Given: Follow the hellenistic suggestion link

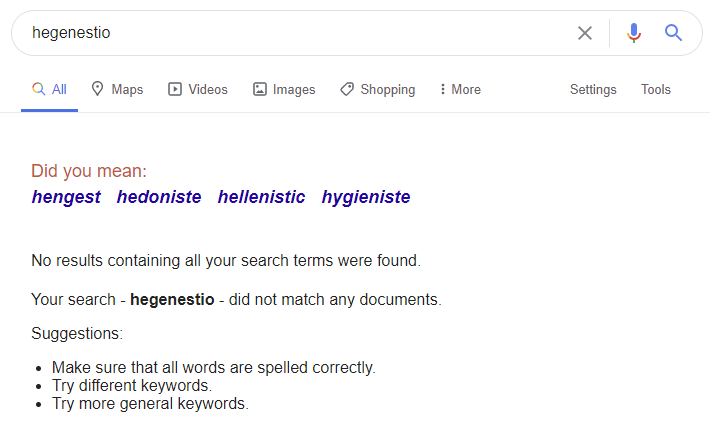Looking at the screenshot, I should 261,197.
